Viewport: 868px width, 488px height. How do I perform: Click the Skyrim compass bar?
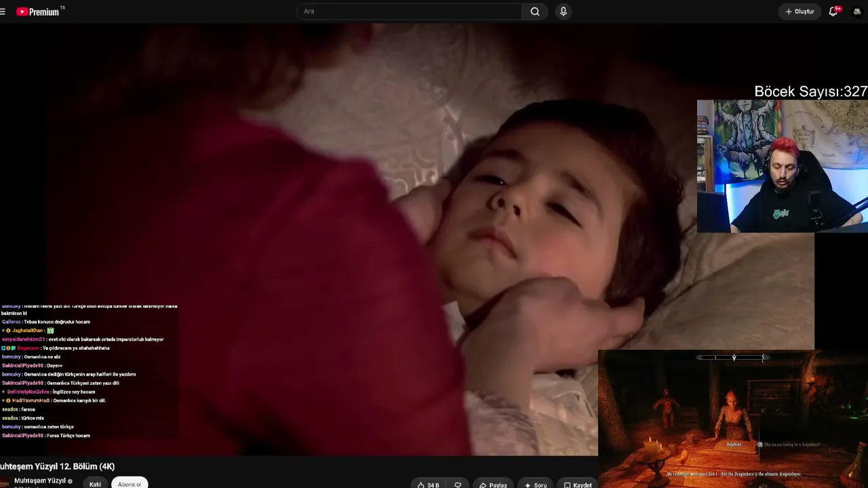click(733, 357)
